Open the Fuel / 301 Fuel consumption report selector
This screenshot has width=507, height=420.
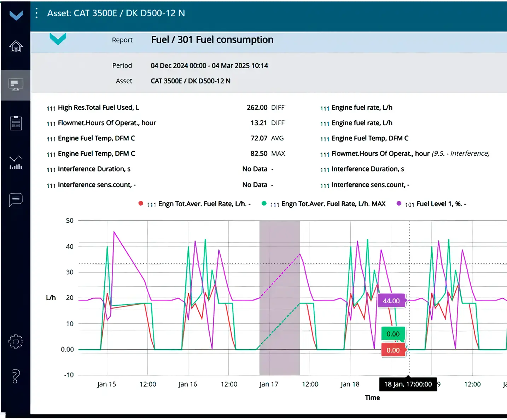(212, 40)
